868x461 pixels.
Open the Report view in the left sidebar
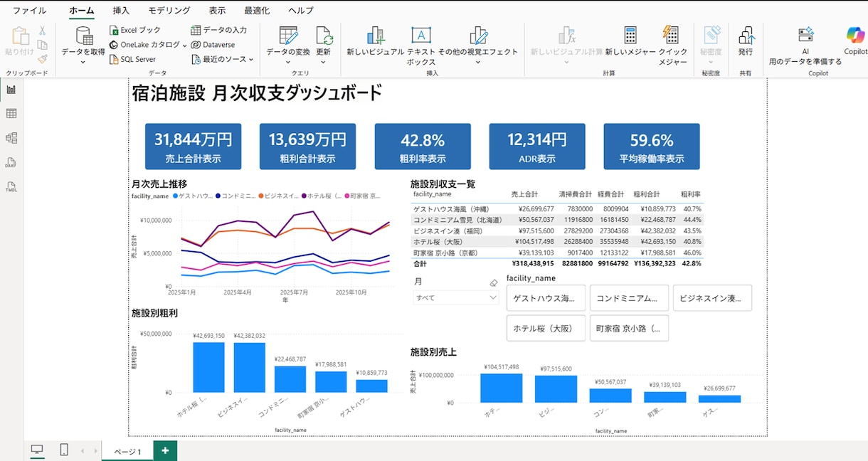[x=11, y=90]
